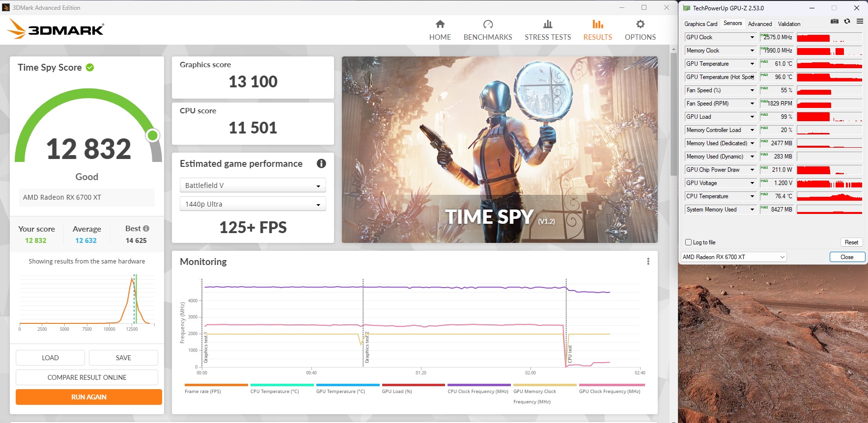Click the 125+ FPS estimate text
Image resolution: width=868 pixels, height=423 pixels.
pos(253,227)
